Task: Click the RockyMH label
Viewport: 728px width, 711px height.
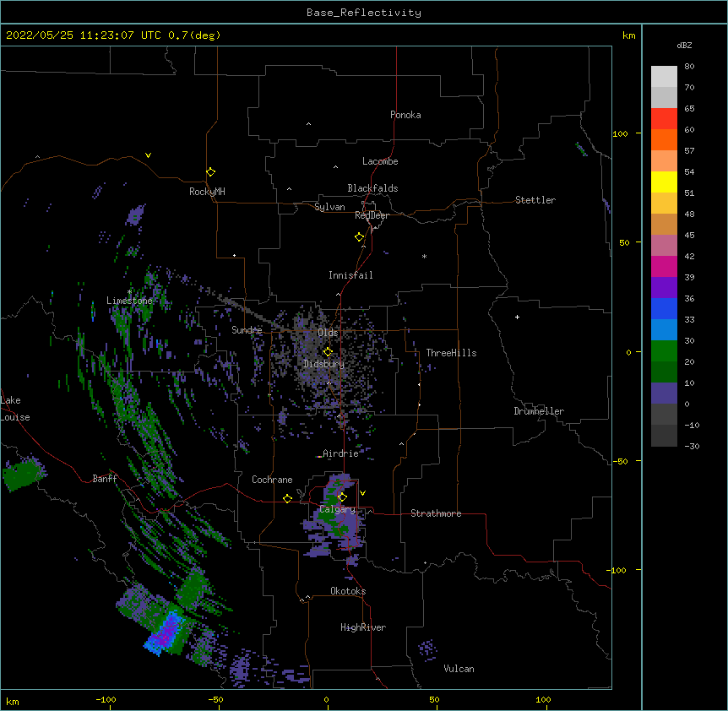Action: [x=207, y=192]
